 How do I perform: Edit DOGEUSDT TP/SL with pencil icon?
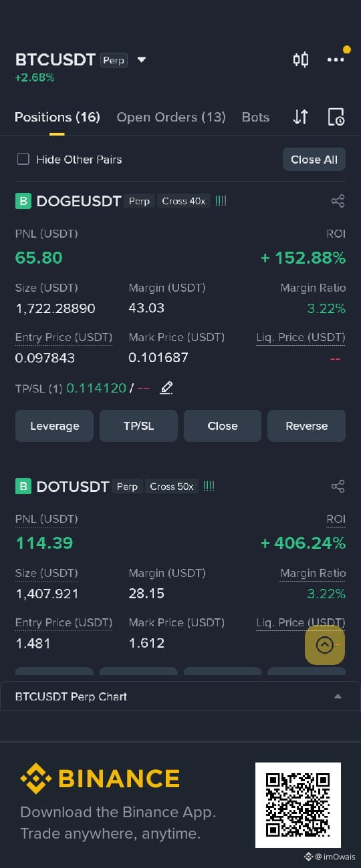pyautogui.click(x=167, y=388)
